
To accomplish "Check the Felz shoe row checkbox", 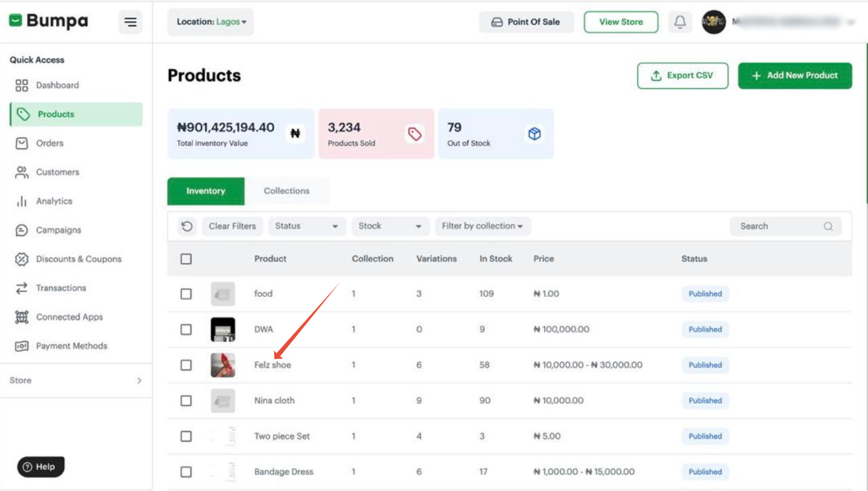I will tap(186, 365).
